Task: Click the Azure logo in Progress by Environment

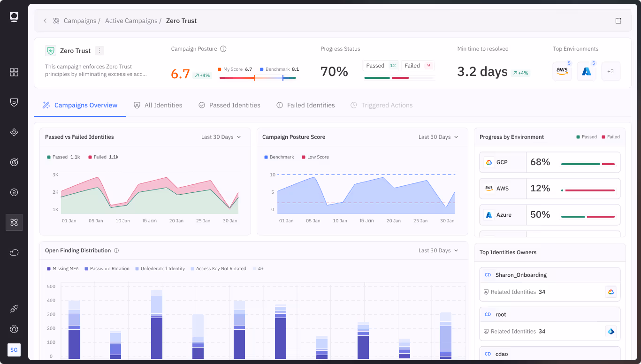Action: point(489,215)
